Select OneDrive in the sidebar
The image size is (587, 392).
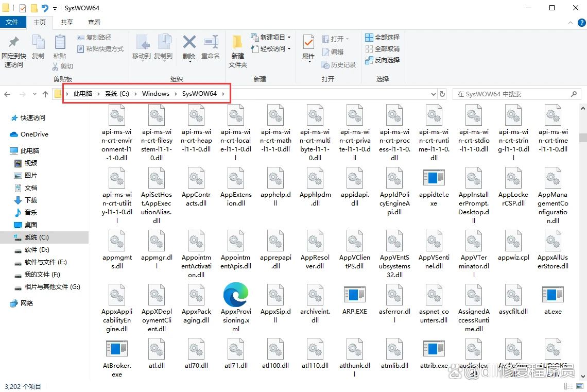[29, 134]
